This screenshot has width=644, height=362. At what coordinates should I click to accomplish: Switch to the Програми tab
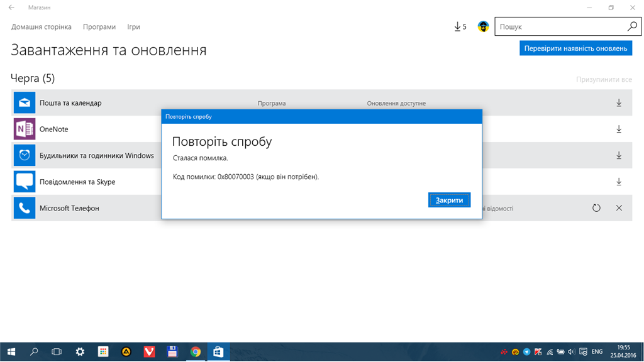click(x=99, y=27)
